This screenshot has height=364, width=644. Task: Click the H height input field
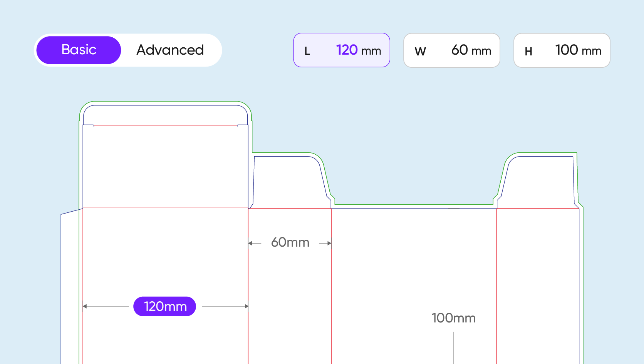tap(562, 50)
